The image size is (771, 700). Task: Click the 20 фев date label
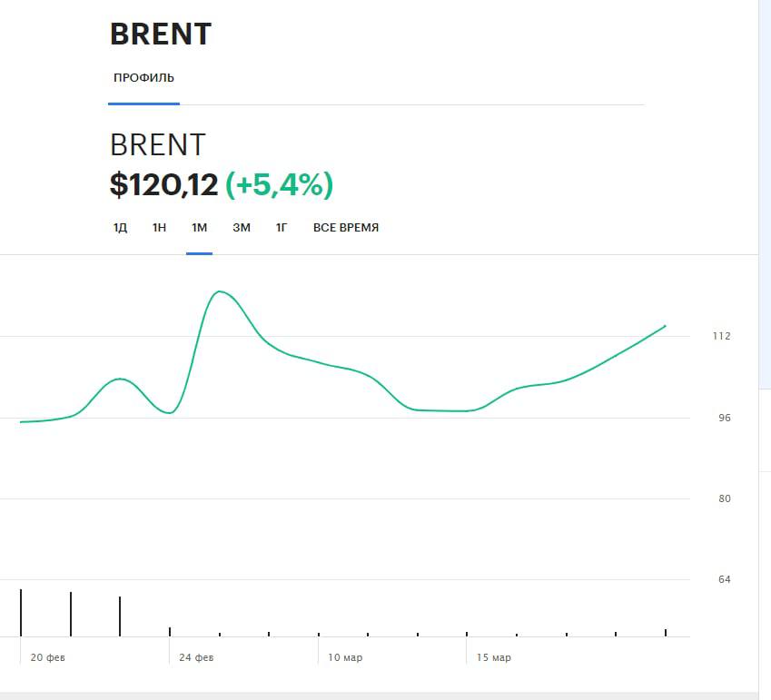click(47, 657)
